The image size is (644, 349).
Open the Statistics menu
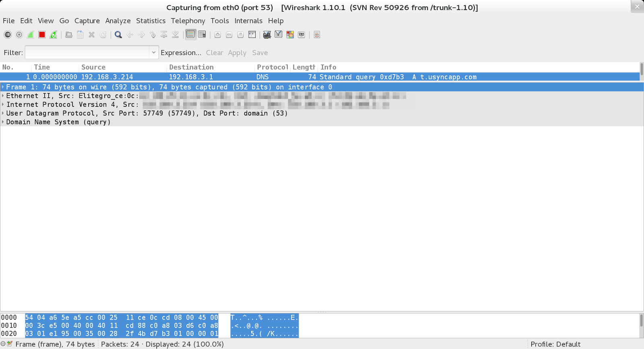tap(151, 21)
